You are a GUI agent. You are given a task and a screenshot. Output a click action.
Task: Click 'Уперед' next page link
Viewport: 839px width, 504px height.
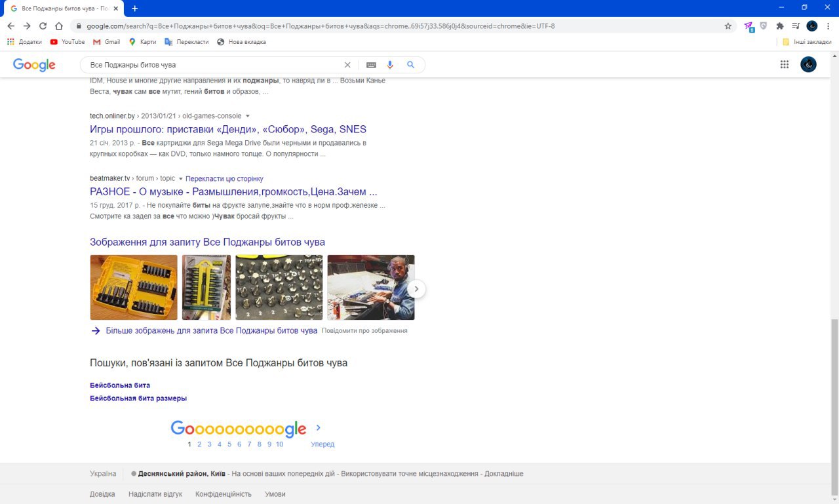click(x=322, y=444)
